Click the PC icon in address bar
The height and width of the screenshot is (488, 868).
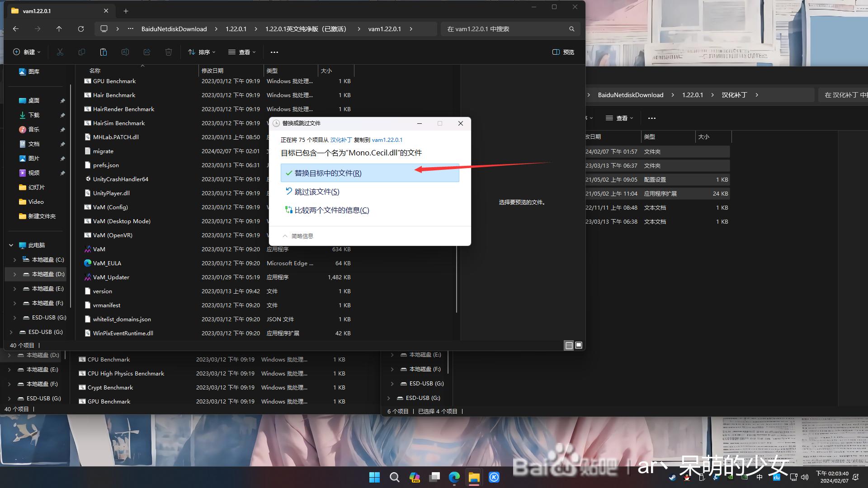[x=104, y=29]
